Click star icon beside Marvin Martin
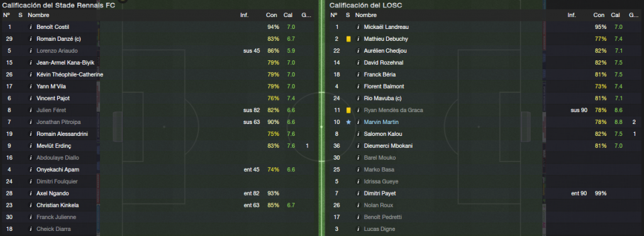 point(348,122)
